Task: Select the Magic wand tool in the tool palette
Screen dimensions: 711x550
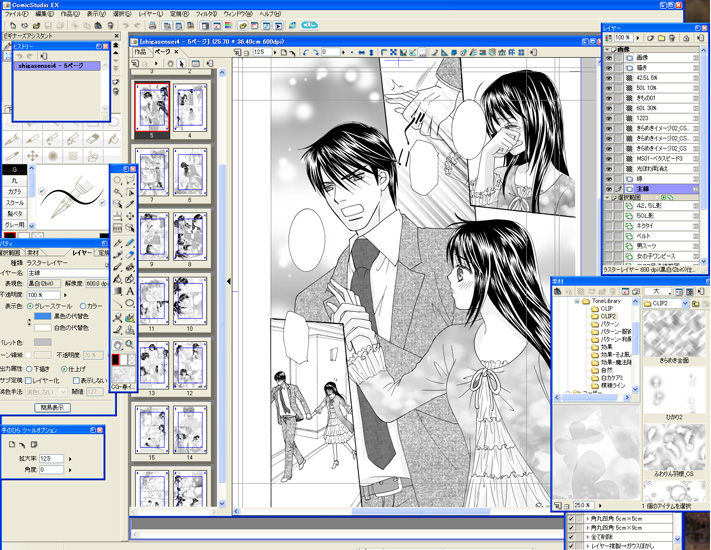Action: point(117,192)
